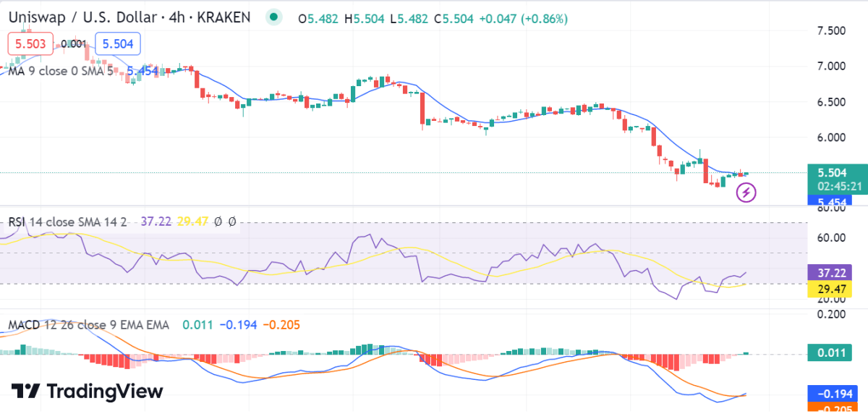868x414 pixels.
Task: Open the TradingView logo link
Action: [88, 392]
